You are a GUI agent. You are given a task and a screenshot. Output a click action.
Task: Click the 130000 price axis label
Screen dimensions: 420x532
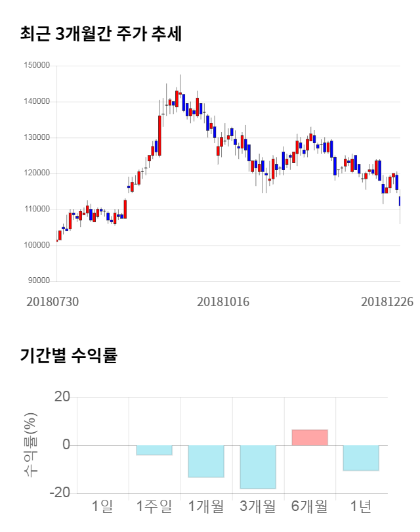pyautogui.click(x=36, y=138)
